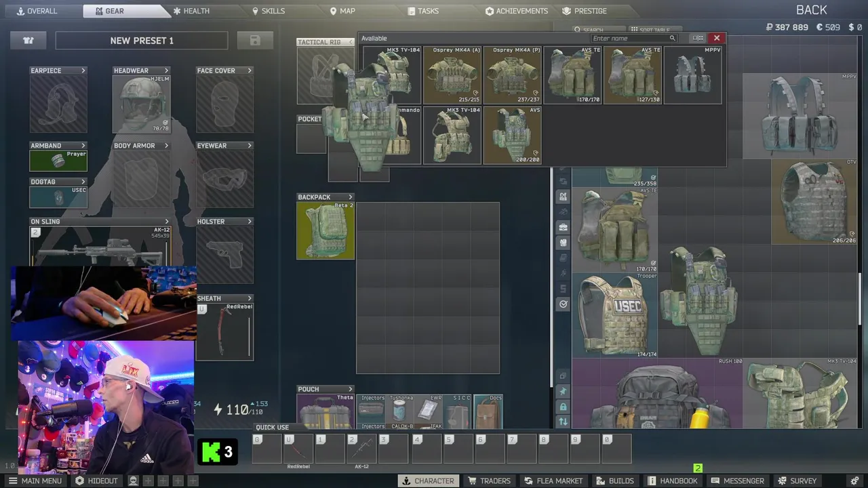
Task: Expand the Armband slot arrow
Action: tap(83, 146)
